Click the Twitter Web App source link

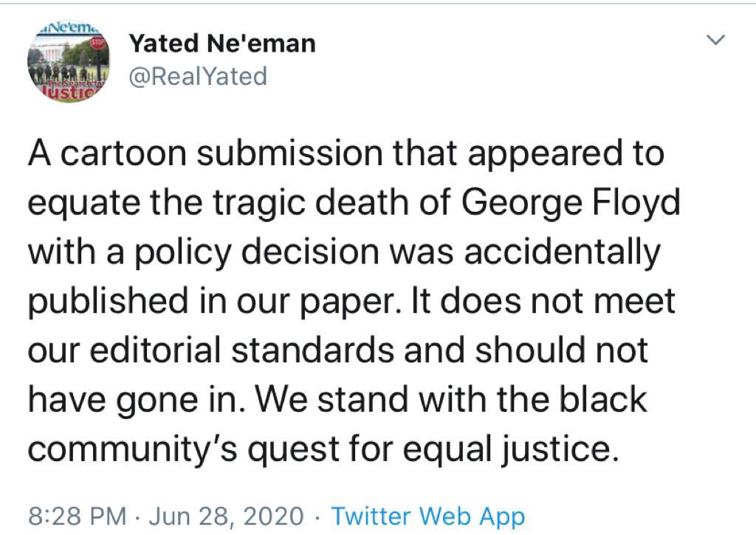pyautogui.click(x=427, y=515)
